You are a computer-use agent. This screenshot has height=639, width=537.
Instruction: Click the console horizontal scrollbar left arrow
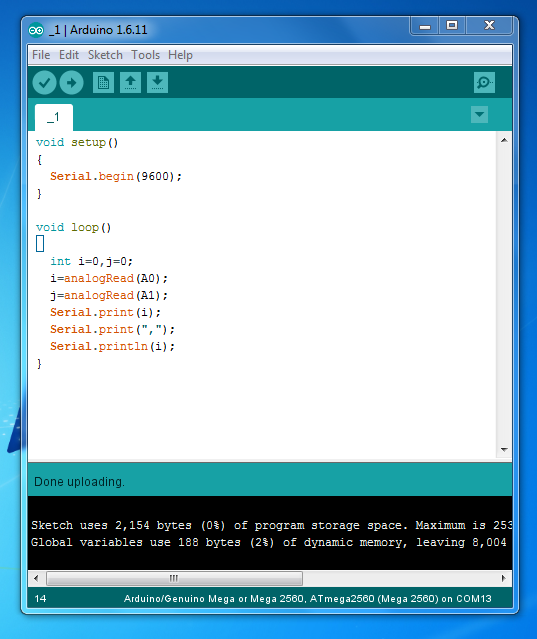[x=36, y=578]
